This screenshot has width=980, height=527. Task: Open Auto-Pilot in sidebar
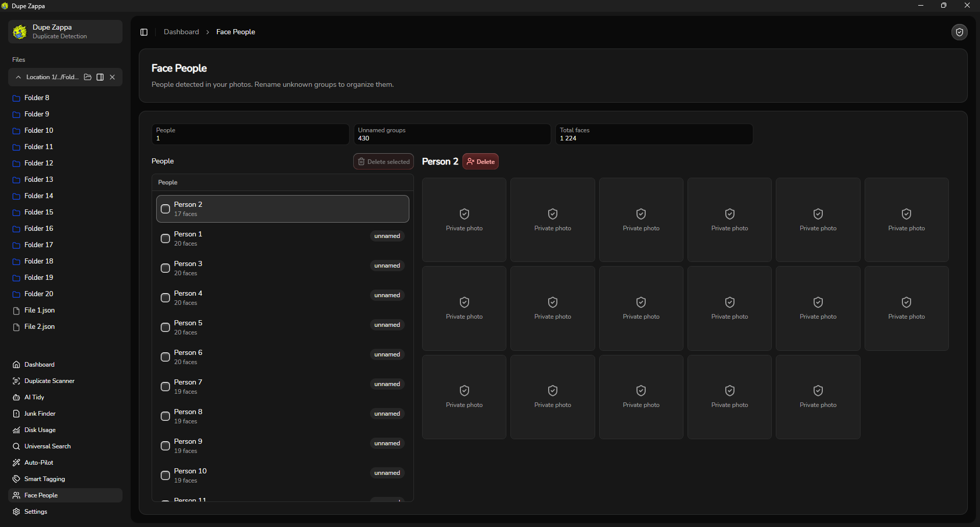point(65,463)
